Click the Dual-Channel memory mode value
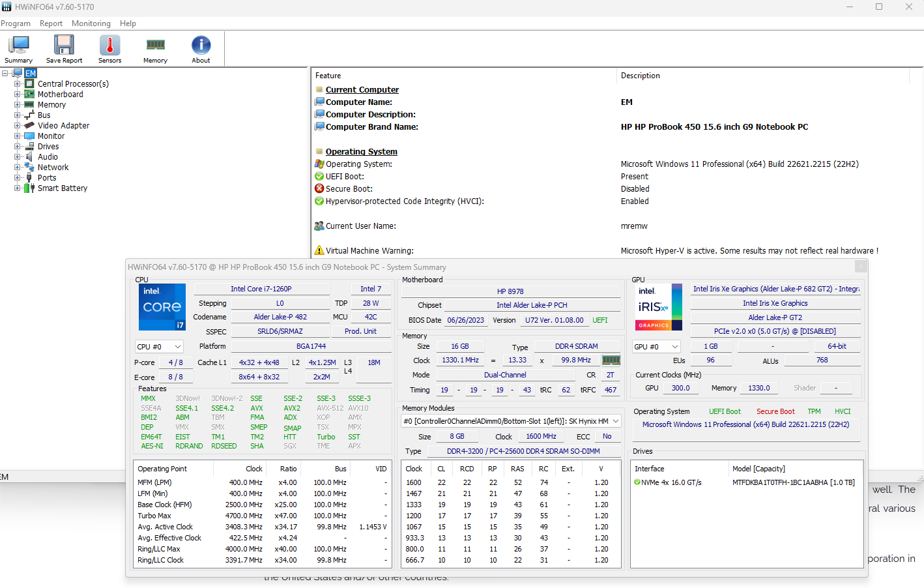This screenshot has width=924, height=588. [x=505, y=375]
